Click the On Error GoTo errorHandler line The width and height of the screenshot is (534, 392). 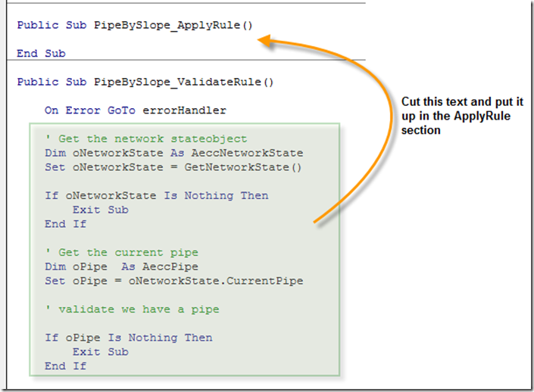(135, 110)
